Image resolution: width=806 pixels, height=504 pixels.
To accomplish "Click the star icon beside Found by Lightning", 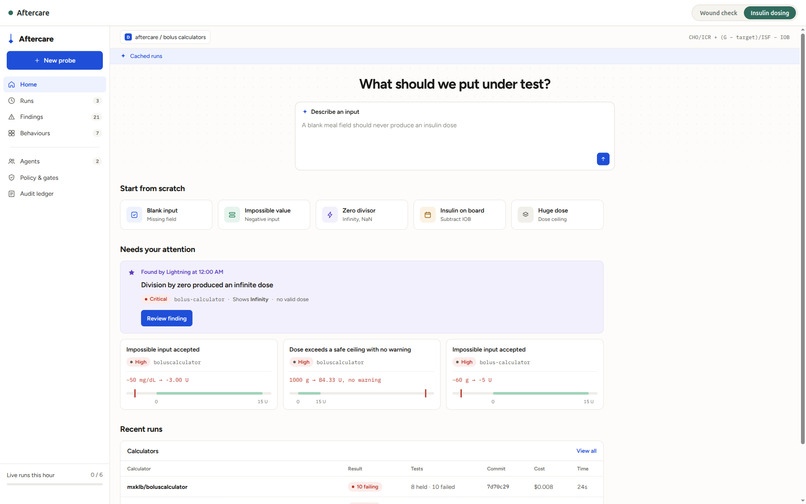I will click(x=131, y=272).
